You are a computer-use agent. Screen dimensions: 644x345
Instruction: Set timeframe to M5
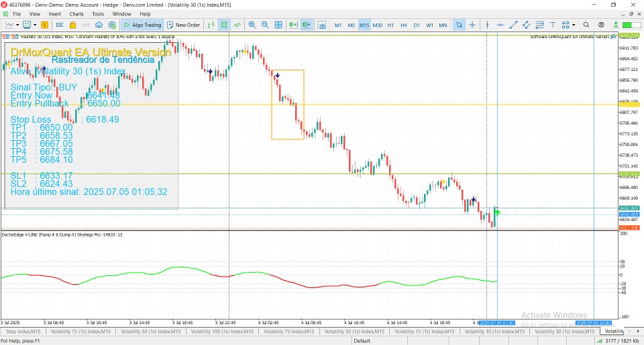click(351, 25)
